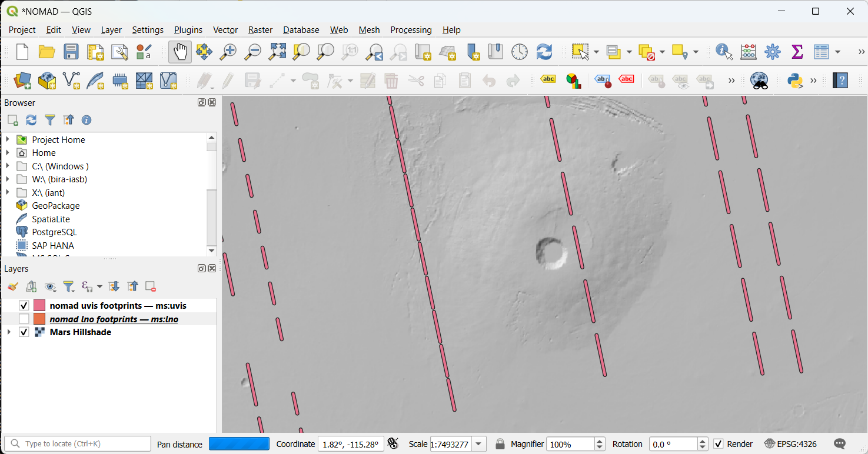Increase the Rotation value using the up arrow
The width and height of the screenshot is (868, 454).
(703, 440)
